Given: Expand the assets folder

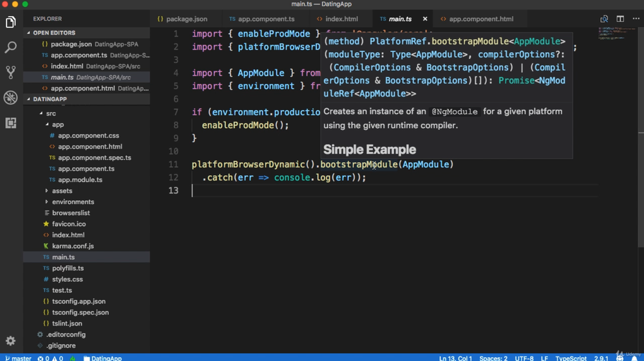Looking at the screenshot, I should [62, 191].
